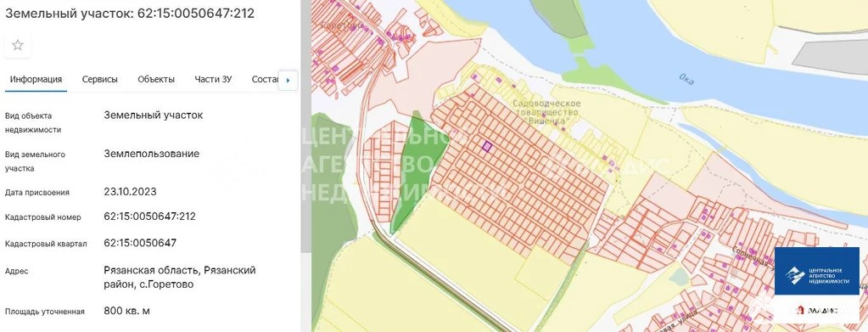Click the Центральное агентство недвижимости logo

point(816,271)
